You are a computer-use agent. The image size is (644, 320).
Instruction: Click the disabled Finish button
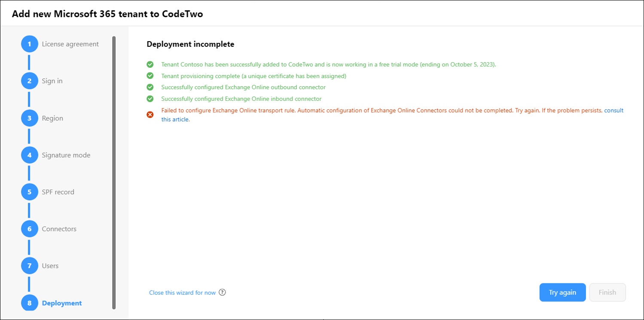click(x=607, y=293)
